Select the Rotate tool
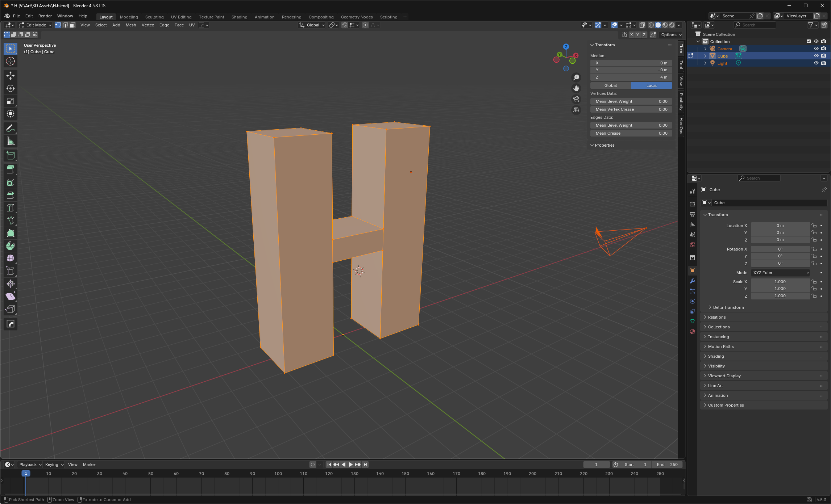Viewport: 831px width, 504px height. point(11,88)
